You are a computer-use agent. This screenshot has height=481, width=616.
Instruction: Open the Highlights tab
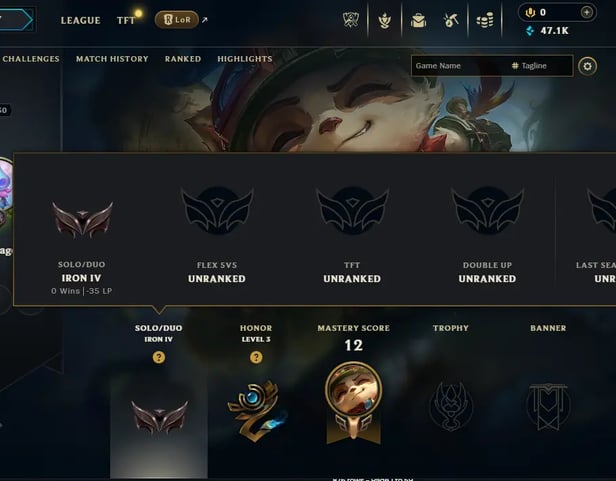tap(245, 59)
